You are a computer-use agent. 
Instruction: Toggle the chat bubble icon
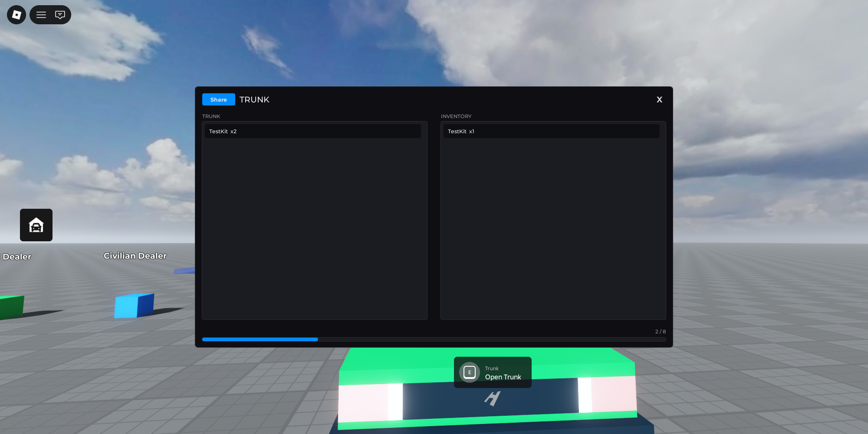tap(60, 15)
